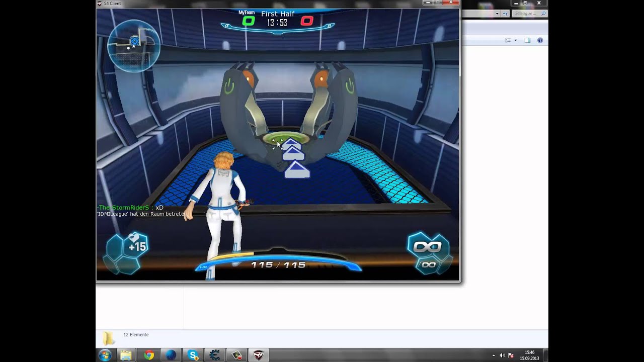Click the small infinity ammo hexagon below
This screenshot has height=362, width=644.
tap(429, 264)
